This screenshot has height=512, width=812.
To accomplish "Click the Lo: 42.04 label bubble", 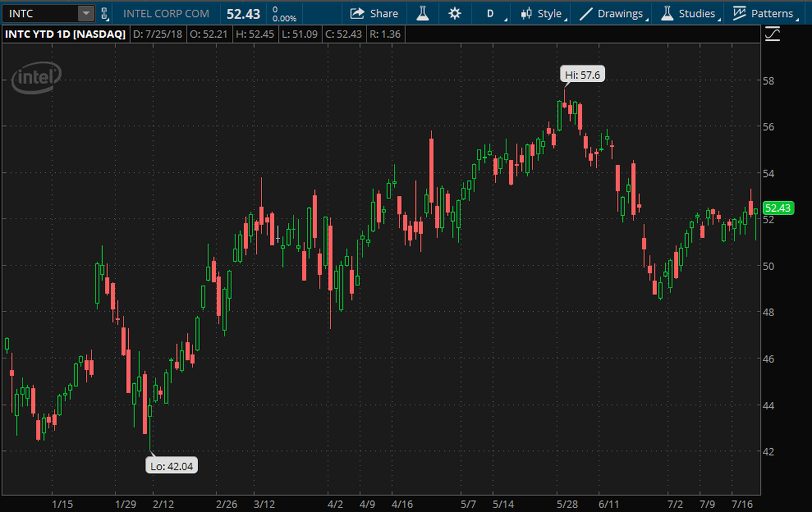I will [x=172, y=466].
